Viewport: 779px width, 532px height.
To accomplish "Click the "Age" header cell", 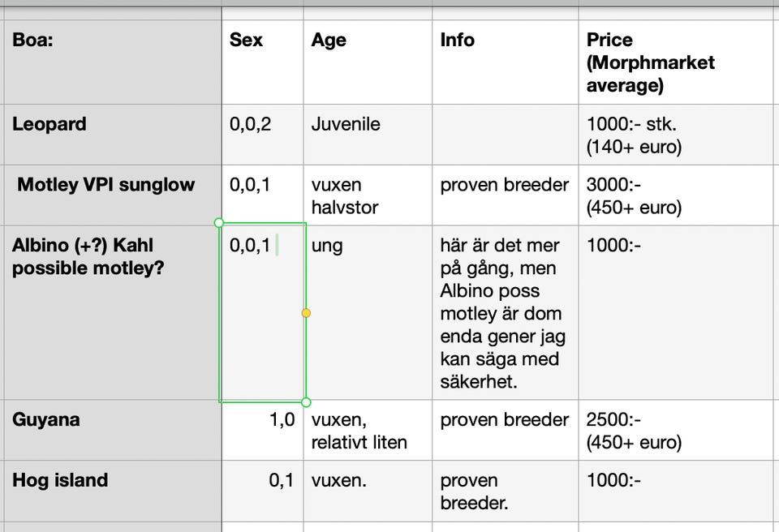I will point(367,62).
